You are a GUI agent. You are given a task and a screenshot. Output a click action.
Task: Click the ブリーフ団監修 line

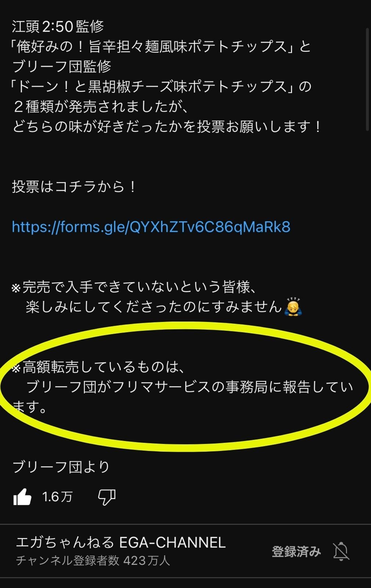coord(62,66)
